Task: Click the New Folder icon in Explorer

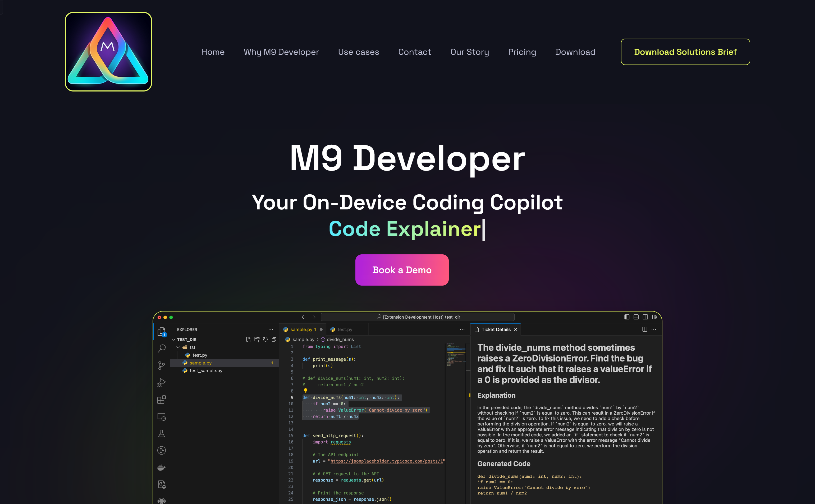Action: [257, 339]
